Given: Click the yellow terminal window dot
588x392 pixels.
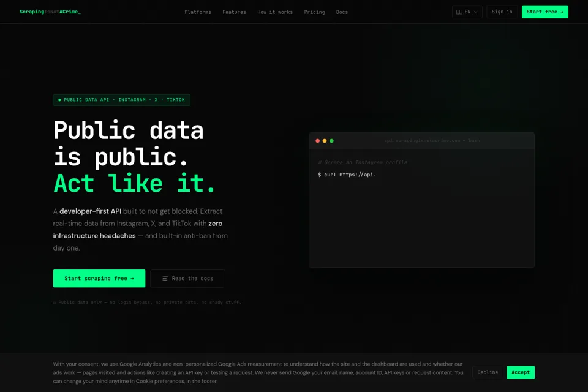Looking at the screenshot, I should pos(325,141).
